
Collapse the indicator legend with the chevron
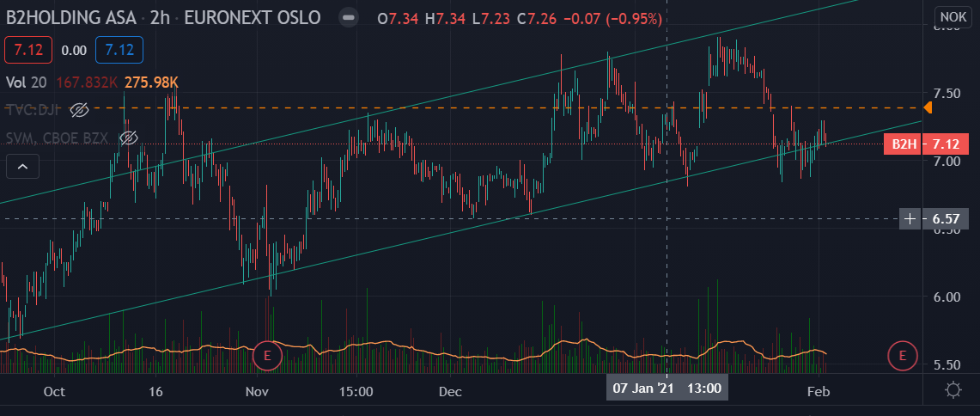(x=22, y=167)
